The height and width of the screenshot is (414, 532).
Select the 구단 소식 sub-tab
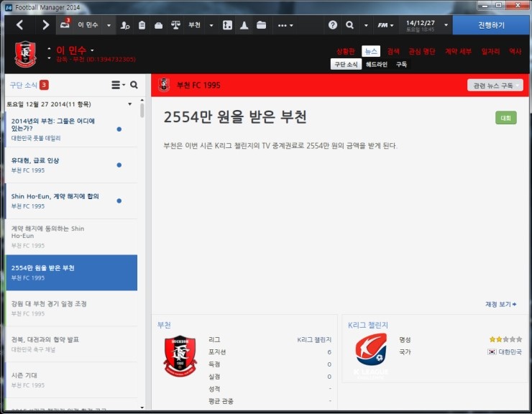[x=346, y=64]
